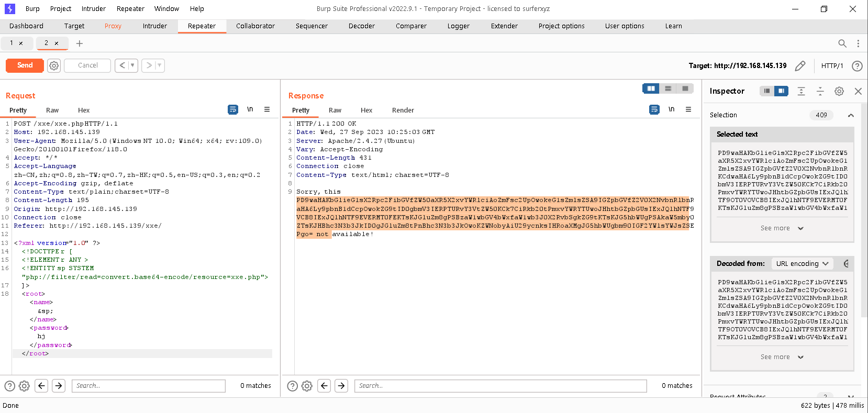Add another decoding step beside URL encoding
This screenshot has width=868, height=413.
click(x=846, y=264)
